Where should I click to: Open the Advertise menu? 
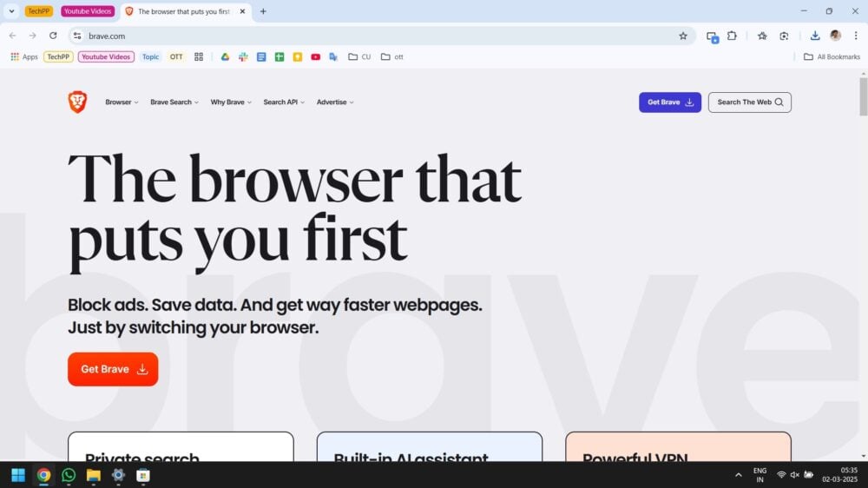click(x=335, y=102)
